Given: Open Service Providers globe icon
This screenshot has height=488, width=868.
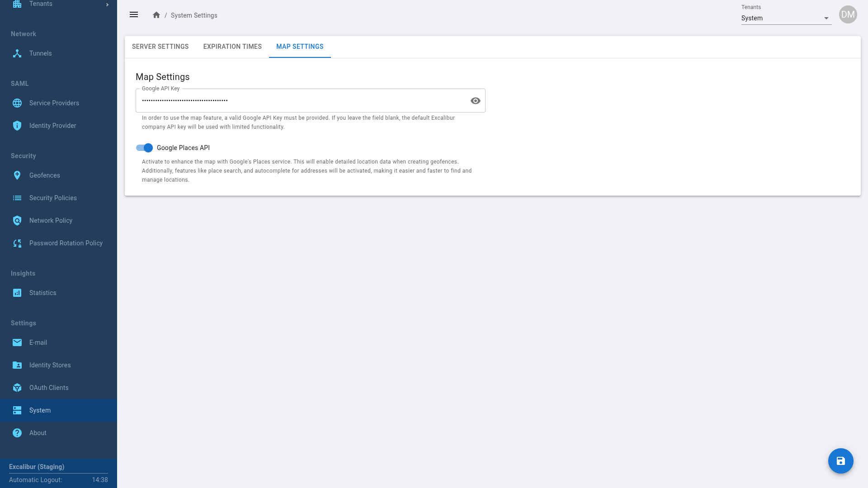Looking at the screenshot, I should [x=17, y=103].
